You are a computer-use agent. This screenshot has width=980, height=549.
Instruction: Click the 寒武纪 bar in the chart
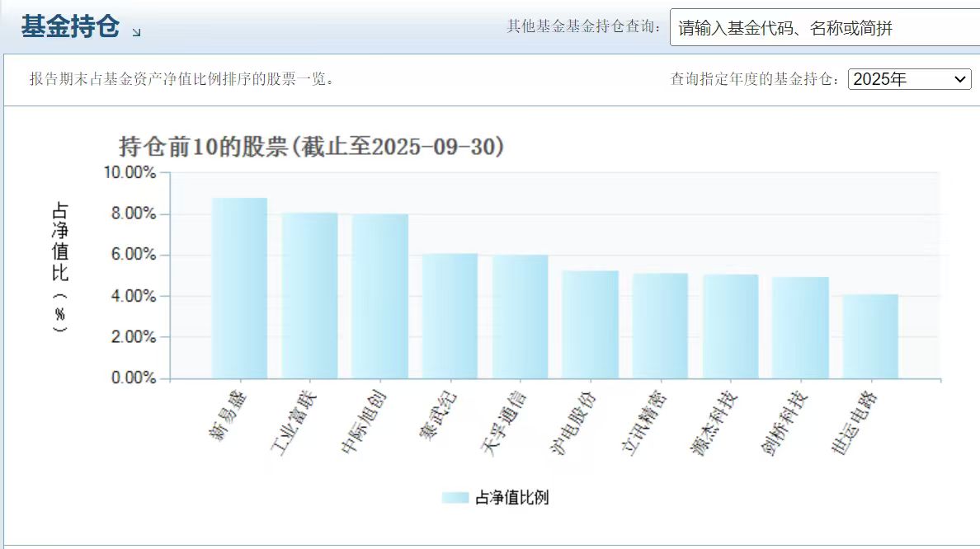[450, 316]
